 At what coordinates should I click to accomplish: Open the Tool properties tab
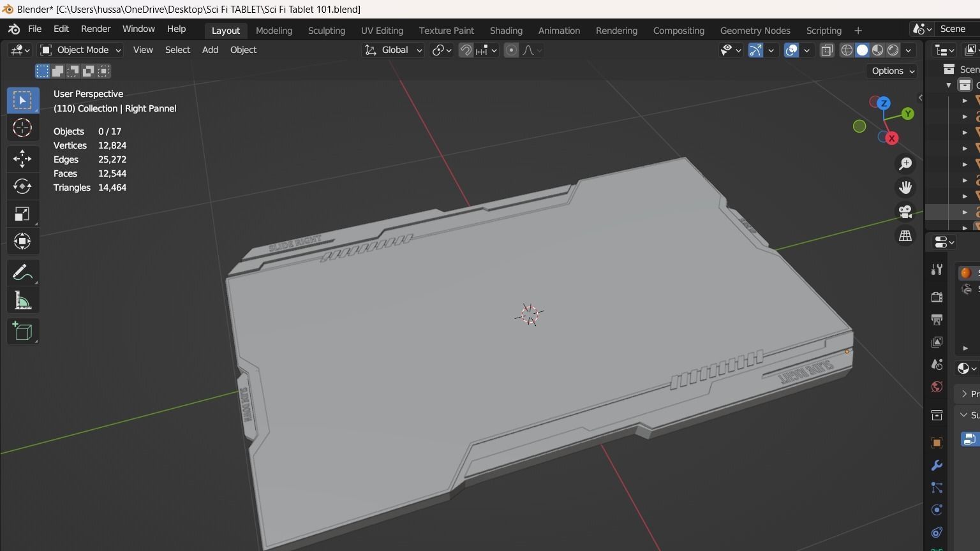(x=937, y=270)
